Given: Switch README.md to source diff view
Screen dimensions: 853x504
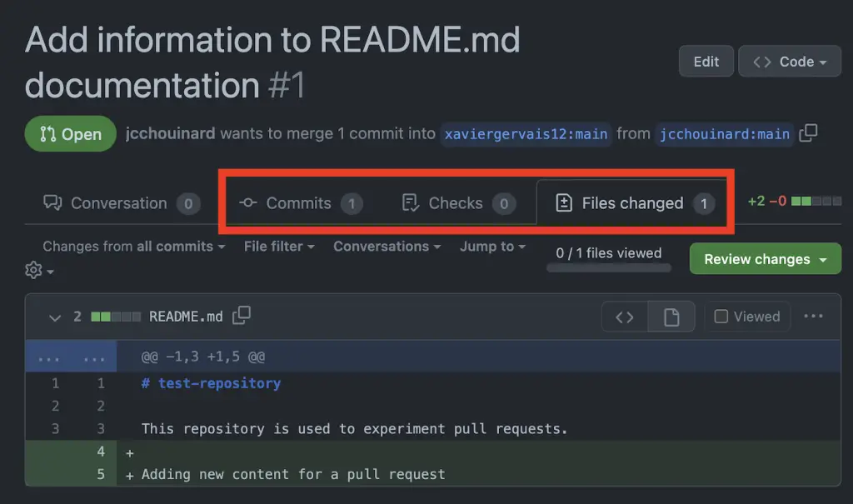Looking at the screenshot, I should [625, 317].
